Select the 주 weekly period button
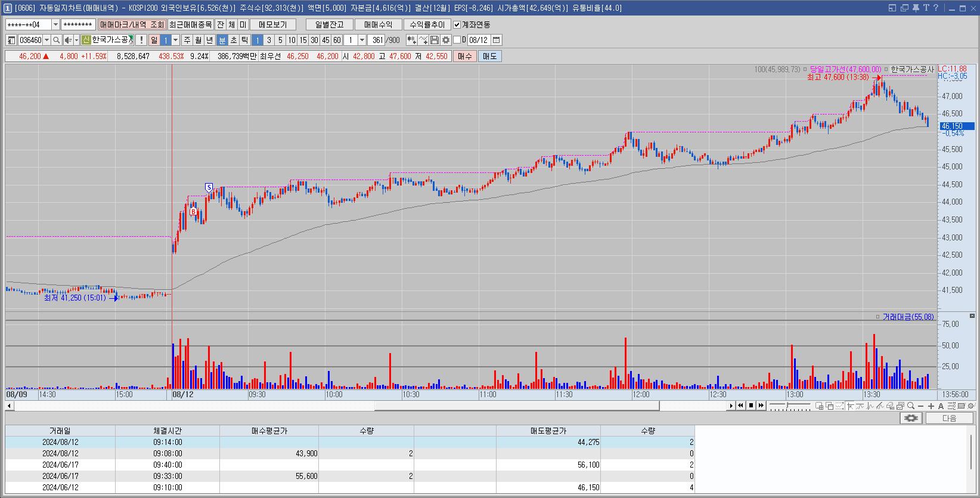The height and width of the screenshot is (498, 980). click(187, 40)
